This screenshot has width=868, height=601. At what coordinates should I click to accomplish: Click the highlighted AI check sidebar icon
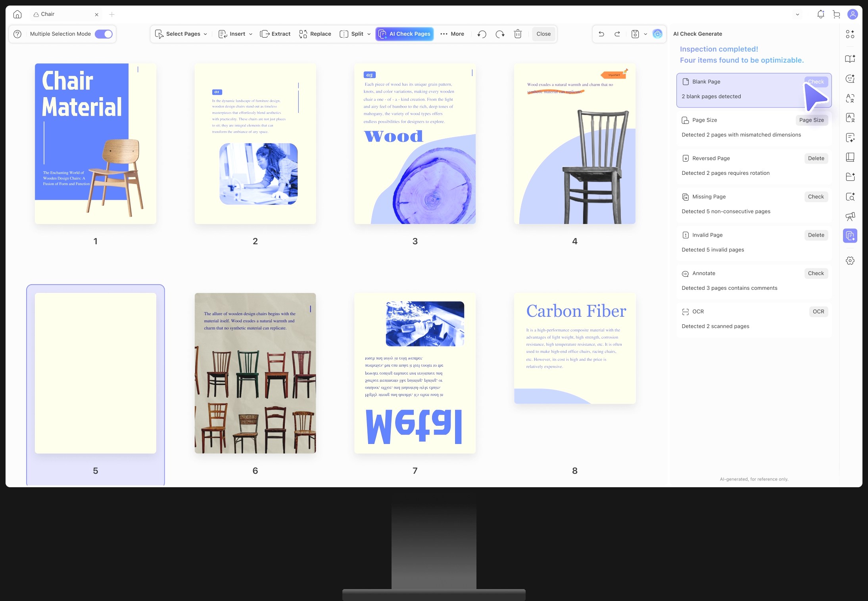coord(850,236)
